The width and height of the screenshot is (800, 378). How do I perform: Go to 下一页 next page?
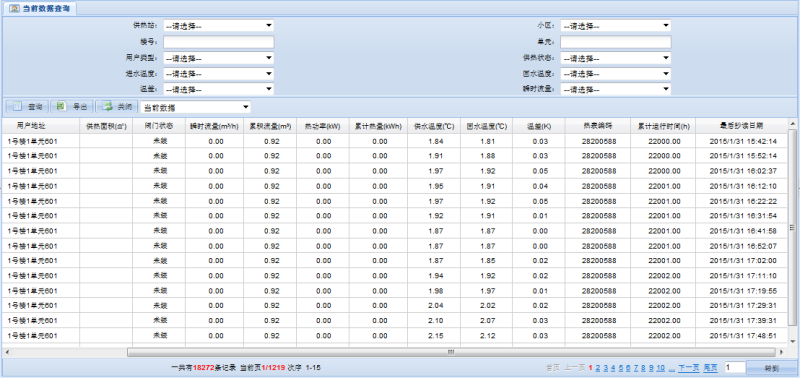click(x=689, y=367)
